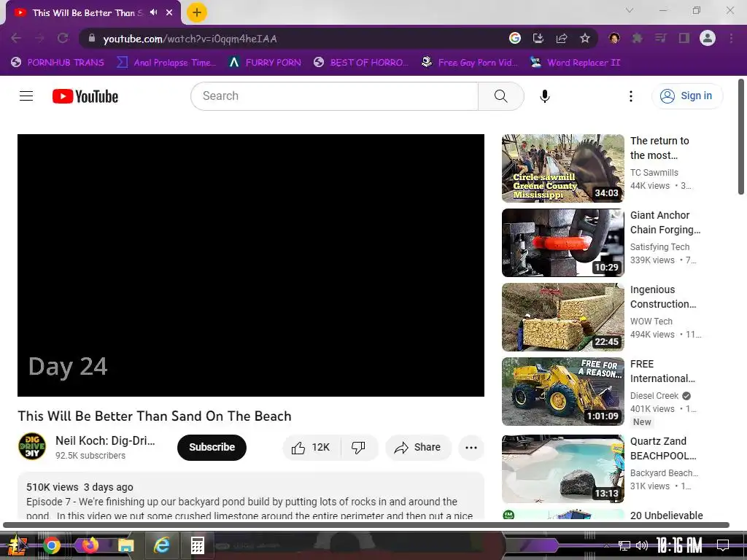The image size is (747, 560).
Task: Open more actions ellipsis under video
Action: tap(471, 448)
